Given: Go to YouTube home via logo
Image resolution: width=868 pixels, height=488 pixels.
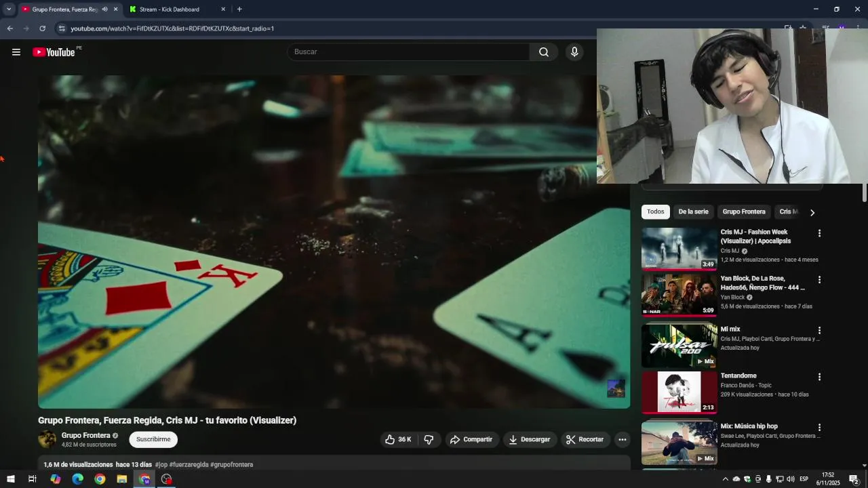Looking at the screenshot, I should click(54, 52).
